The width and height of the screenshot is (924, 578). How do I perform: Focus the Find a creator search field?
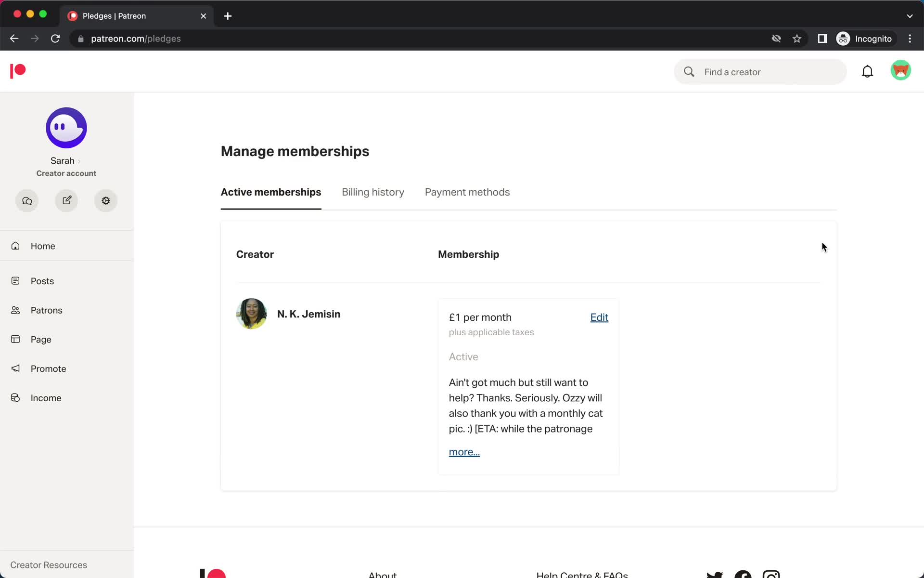(760, 72)
